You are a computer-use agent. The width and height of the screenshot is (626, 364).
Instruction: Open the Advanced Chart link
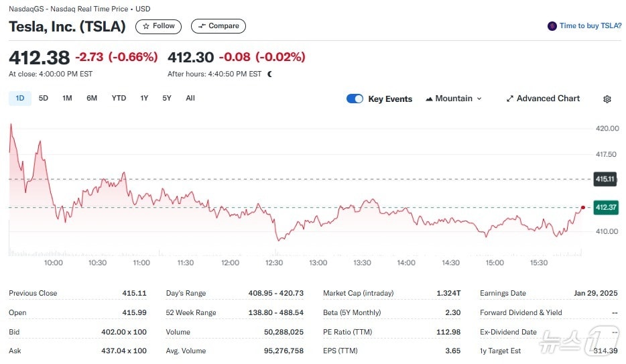point(548,99)
